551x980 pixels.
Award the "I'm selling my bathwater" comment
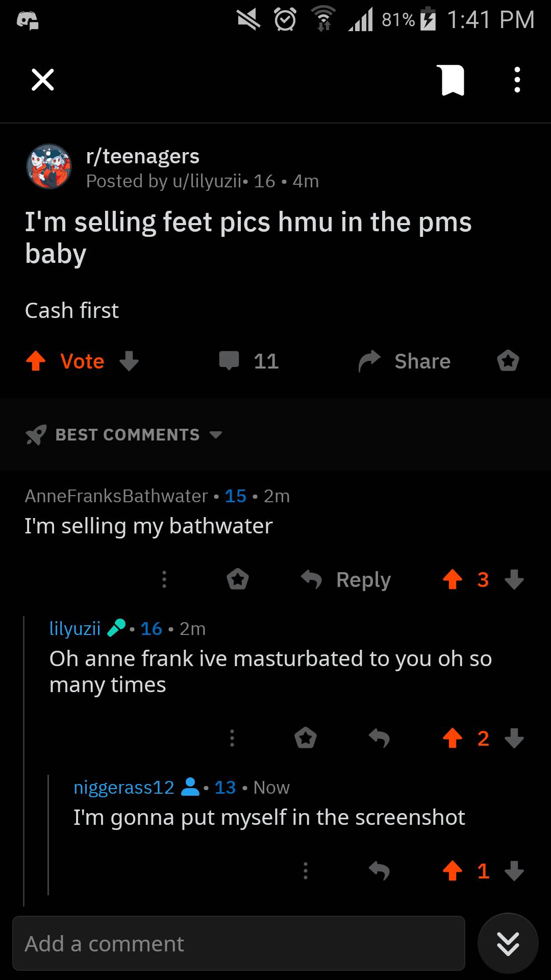point(238,579)
